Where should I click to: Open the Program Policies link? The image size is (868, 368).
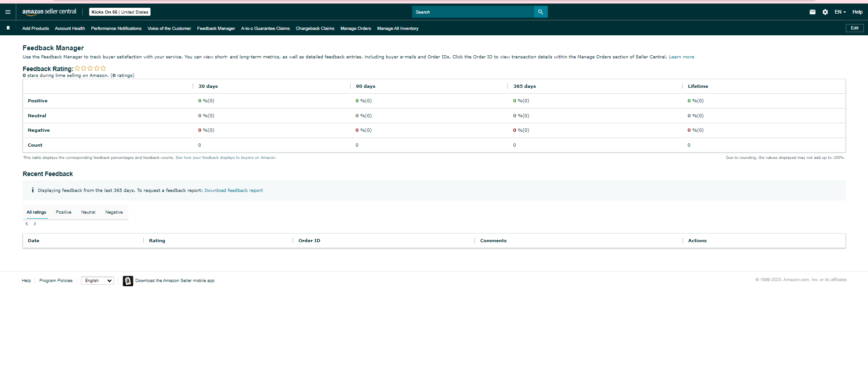click(x=56, y=281)
